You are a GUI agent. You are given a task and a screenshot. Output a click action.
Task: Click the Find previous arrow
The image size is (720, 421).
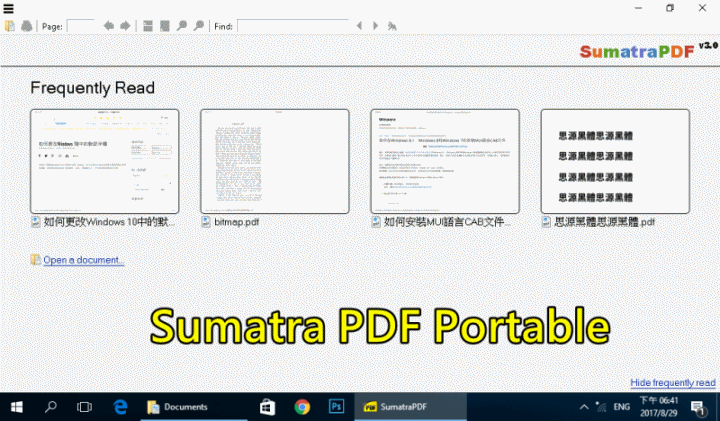click(x=359, y=26)
